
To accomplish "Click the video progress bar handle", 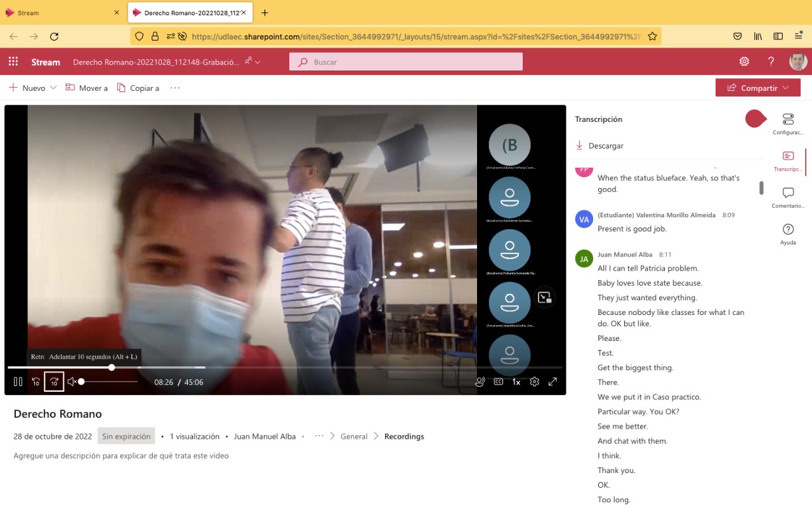I will click(x=112, y=367).
